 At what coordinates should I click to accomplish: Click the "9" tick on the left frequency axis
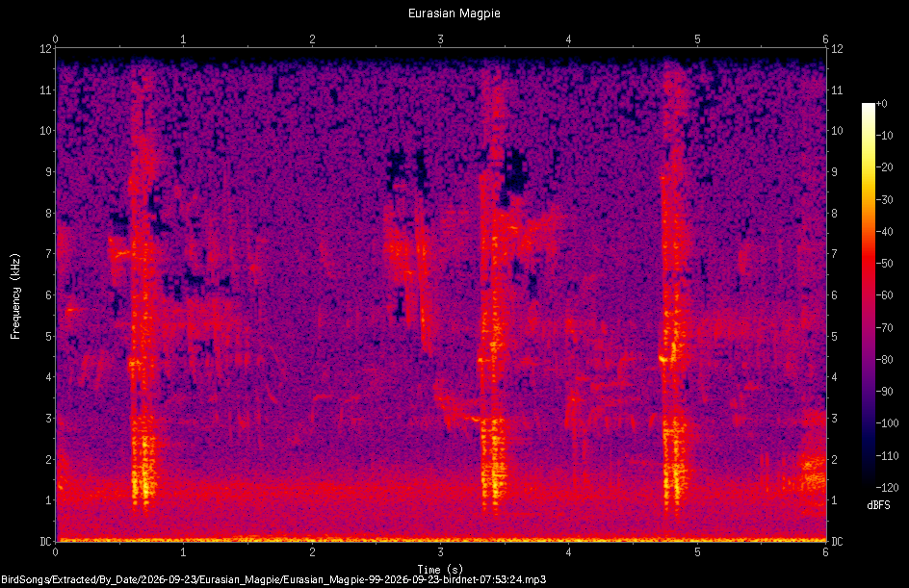pyautogui.click(x=48, y=172)
